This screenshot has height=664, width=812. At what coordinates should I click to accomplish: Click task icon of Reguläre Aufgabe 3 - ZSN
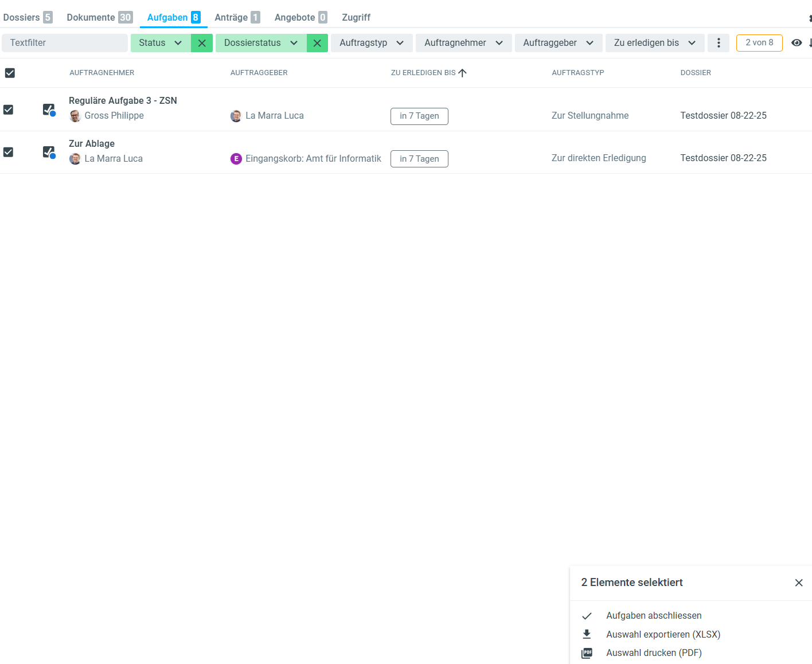point(49,110)
